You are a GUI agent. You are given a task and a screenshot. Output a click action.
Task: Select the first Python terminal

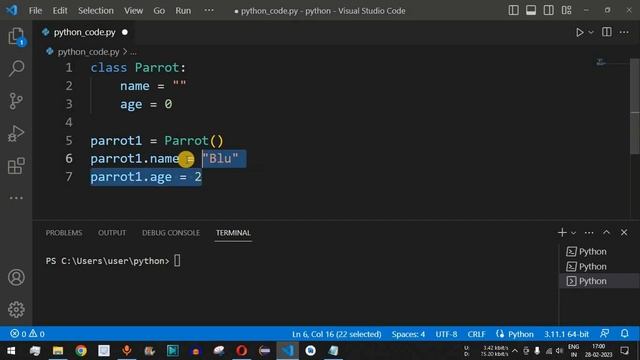[598, 251]
